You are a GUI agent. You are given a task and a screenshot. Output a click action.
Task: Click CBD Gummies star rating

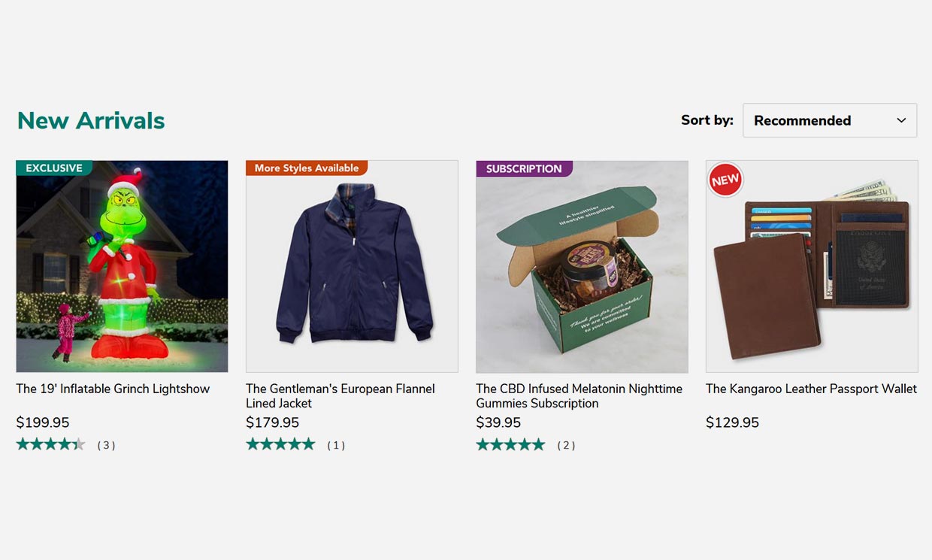click(x=510, y=444)
